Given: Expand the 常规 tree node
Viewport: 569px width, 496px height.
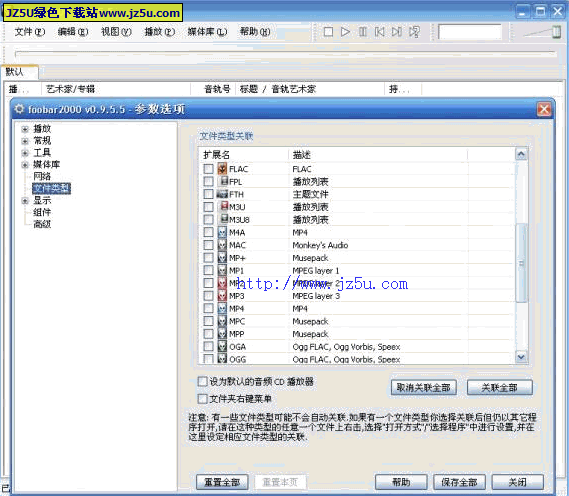Looking at the screenshot, I should click(x=25, y=141).
